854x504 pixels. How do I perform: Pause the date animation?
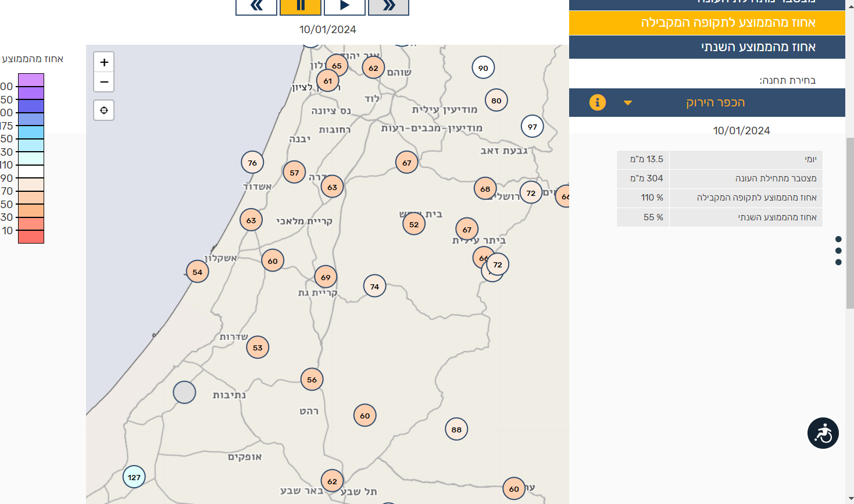(301, 6)
